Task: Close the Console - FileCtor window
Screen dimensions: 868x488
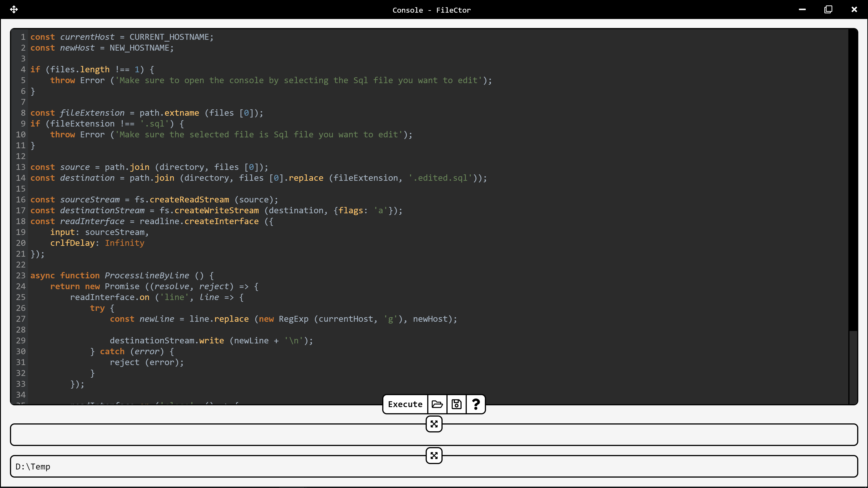Action: (854, 9)
